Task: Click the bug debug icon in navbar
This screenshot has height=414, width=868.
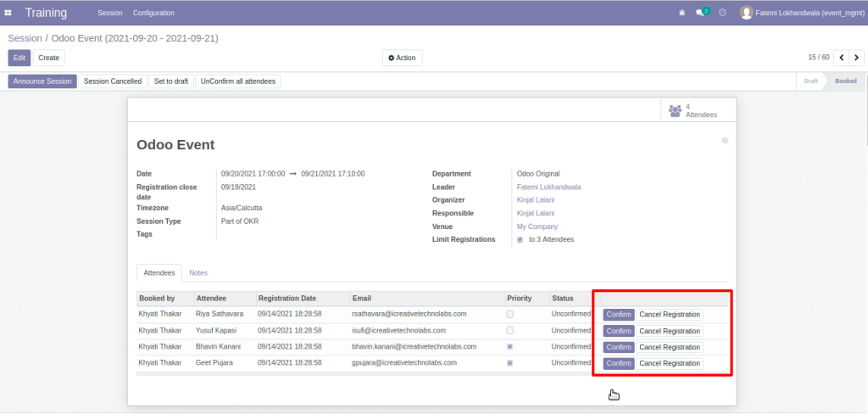Action: [682, 13]
